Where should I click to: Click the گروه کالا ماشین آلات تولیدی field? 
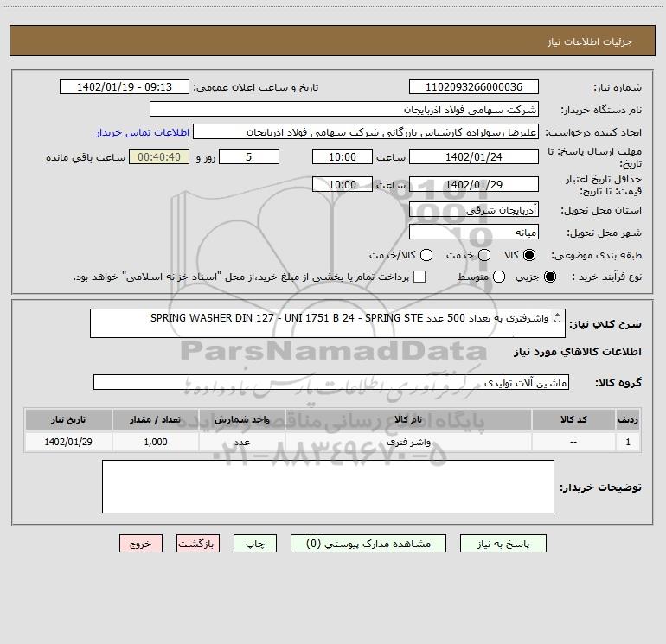(x=331, y=382)
